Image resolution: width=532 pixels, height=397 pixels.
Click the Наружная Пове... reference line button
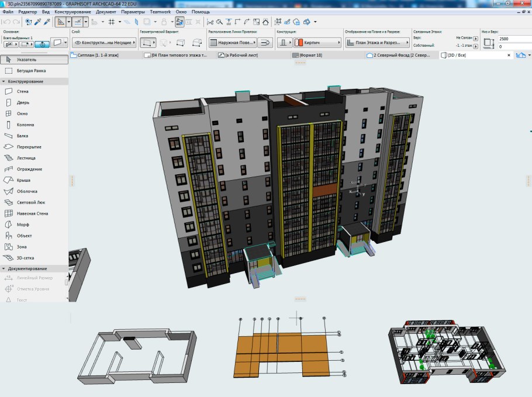232,43
